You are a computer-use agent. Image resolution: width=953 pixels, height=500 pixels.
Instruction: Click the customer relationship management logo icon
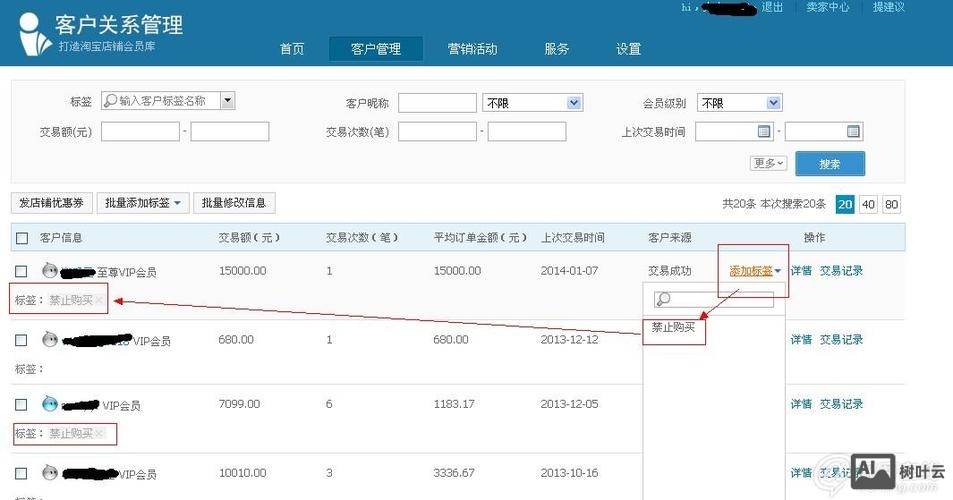tap(34, 35)
